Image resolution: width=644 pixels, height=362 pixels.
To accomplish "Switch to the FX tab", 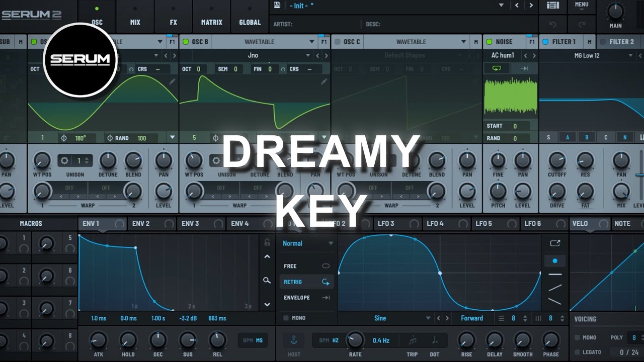I will pos(174,16).
